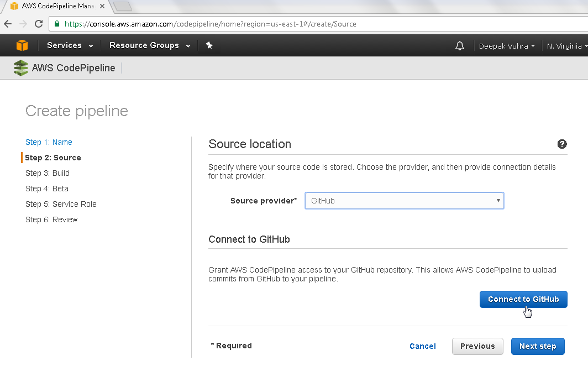The image size is (588, 366).
Task: Open a new browser tab
Action: [122, 7]
